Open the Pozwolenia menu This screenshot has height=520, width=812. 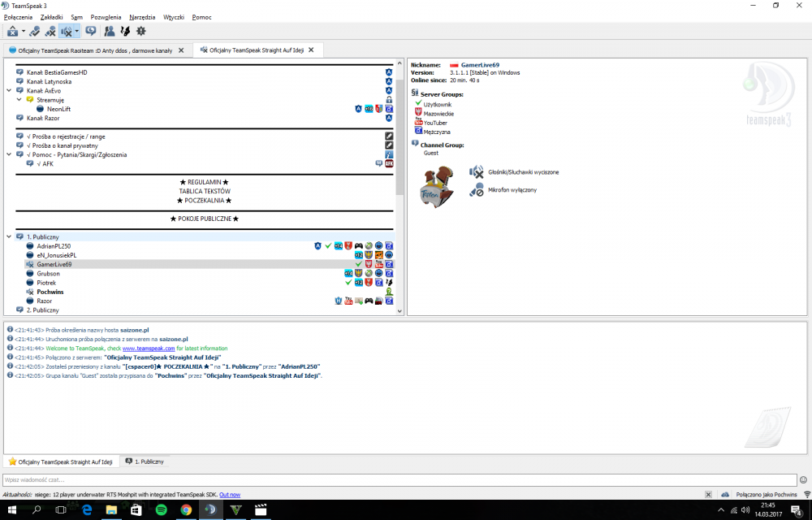click(x=106, y=17)
